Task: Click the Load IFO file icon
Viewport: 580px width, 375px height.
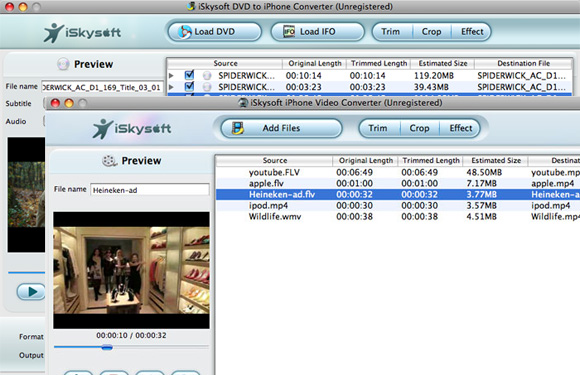Action: pos(289,32)
